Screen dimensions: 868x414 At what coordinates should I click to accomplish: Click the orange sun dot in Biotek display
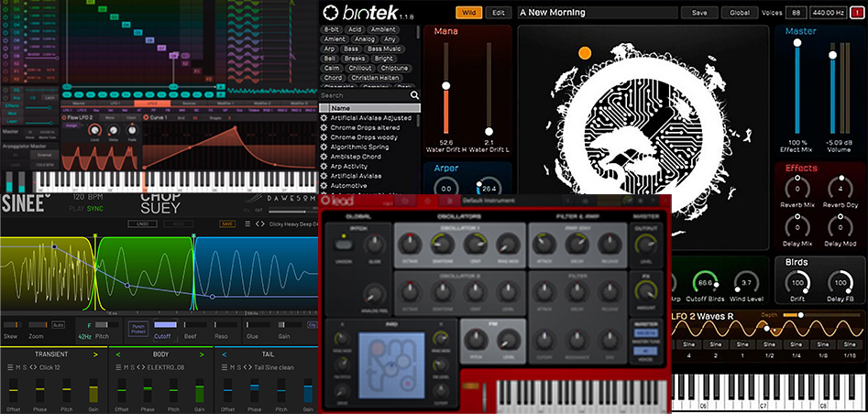584,53
